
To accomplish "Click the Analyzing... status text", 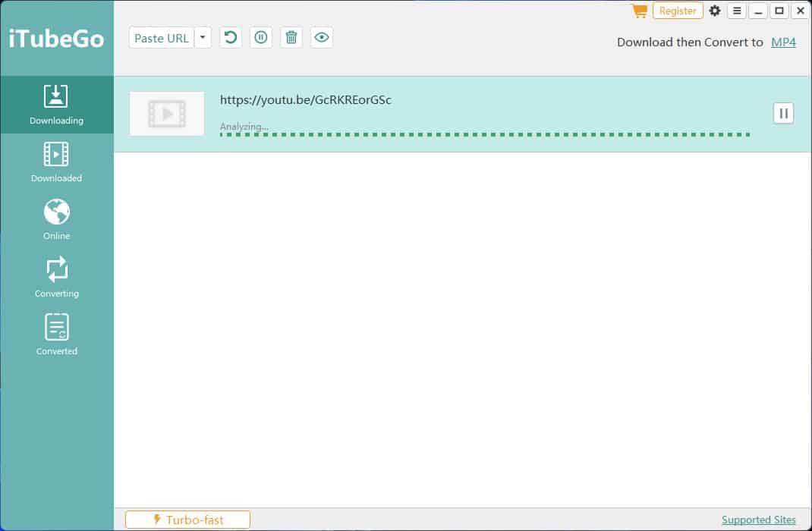I will 244,126.
